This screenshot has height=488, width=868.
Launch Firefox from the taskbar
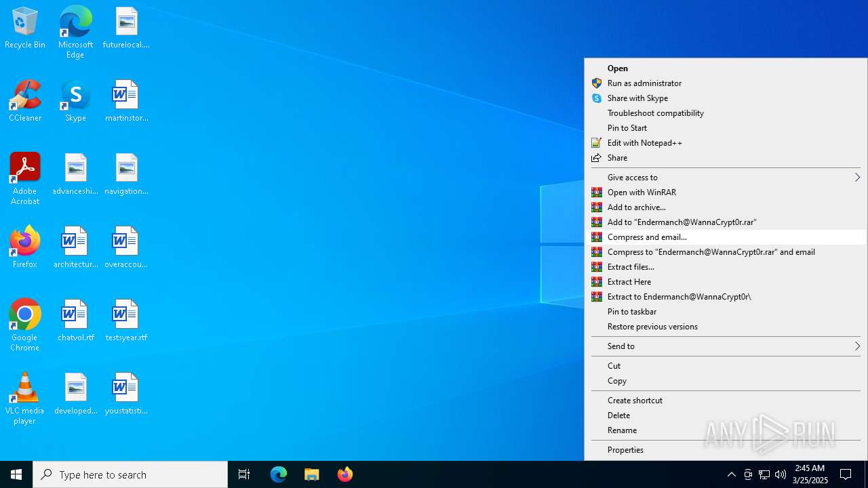(x=345, y=474)
